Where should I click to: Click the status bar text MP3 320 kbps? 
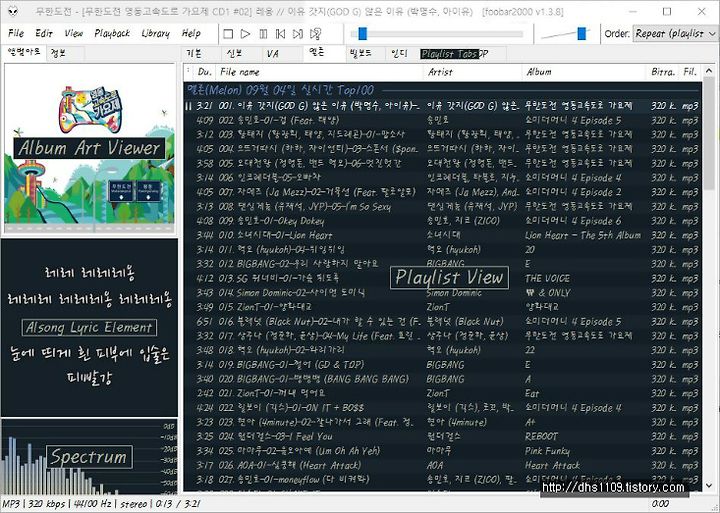coord(34,504)
